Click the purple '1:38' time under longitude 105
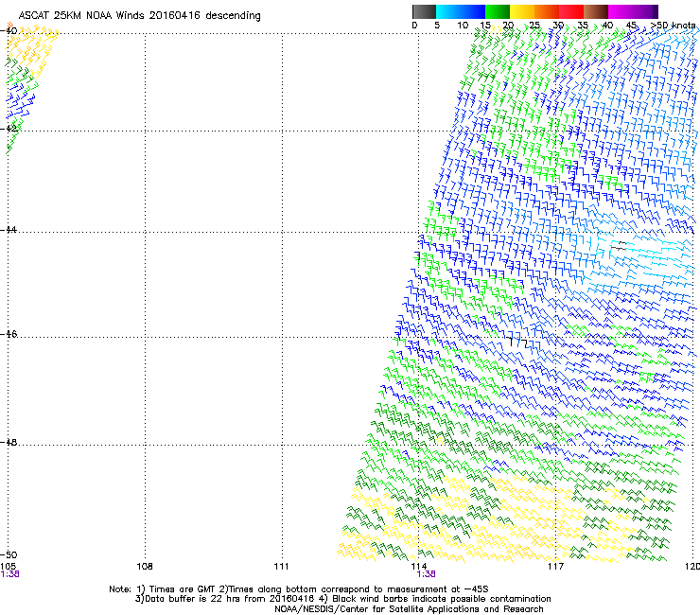 [x=9, y=574]
